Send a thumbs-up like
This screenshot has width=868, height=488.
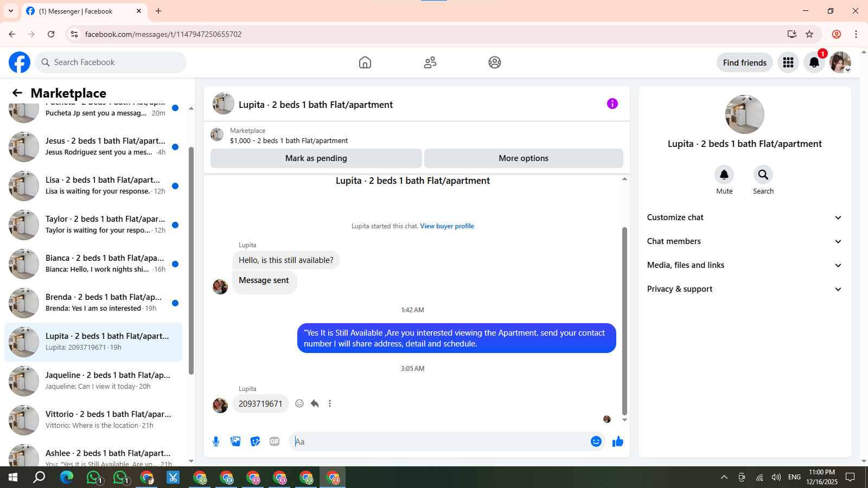[618, 441]
